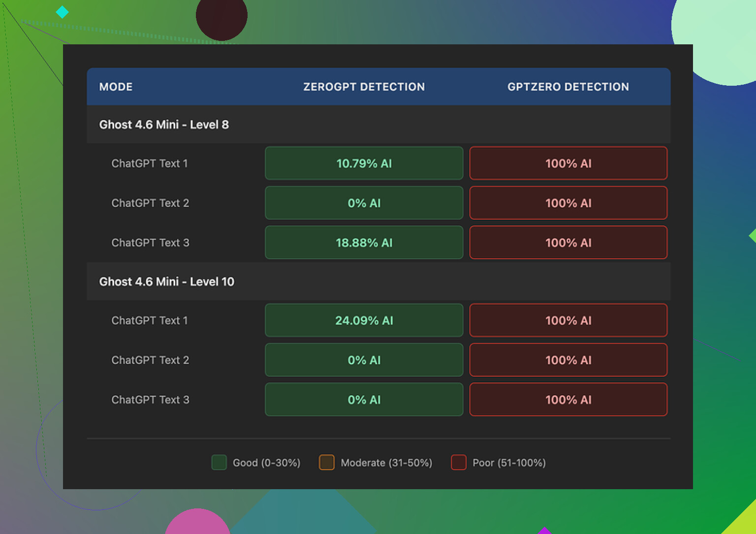Click the red Poor legend swatch

459,463
